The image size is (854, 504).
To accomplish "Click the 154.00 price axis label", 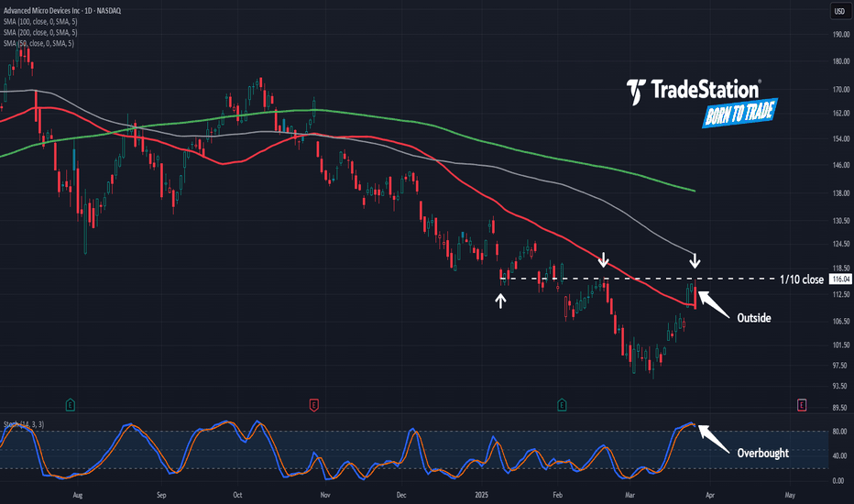I will coord(841,139).
